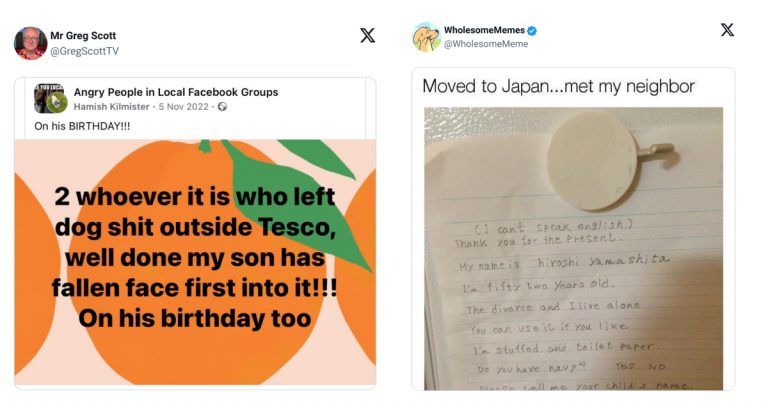Click the globe public-visibility icon

(222, 107)
